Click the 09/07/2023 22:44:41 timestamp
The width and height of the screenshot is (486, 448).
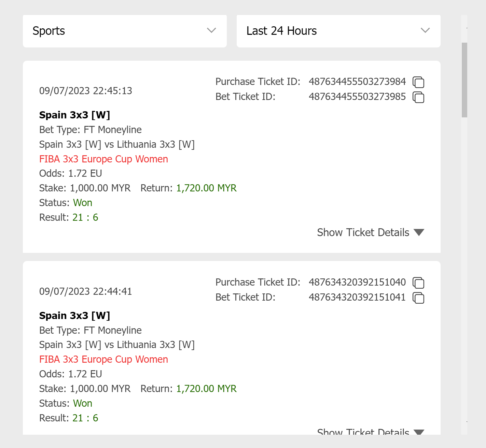85,291
